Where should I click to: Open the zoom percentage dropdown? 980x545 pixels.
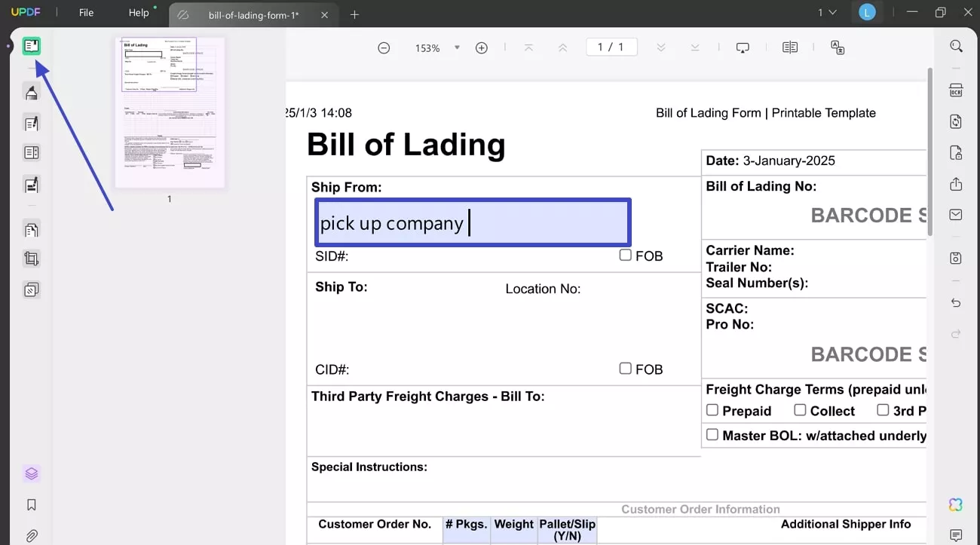pyautogui.click(x=457, y=47)
